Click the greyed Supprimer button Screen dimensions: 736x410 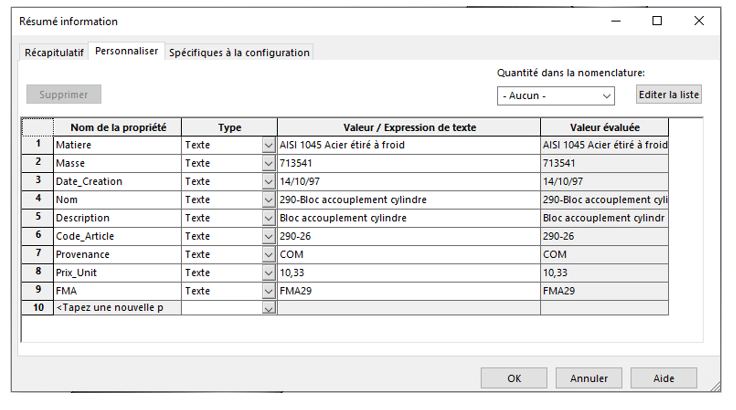click(x=63, y=94)
